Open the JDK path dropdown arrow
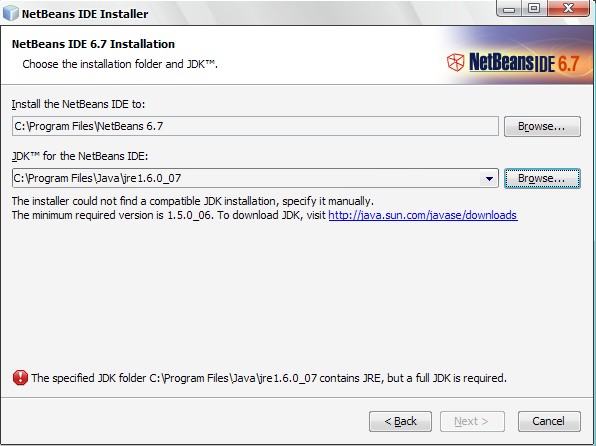This screenshot has width=596, height=446. pos(489,178)
